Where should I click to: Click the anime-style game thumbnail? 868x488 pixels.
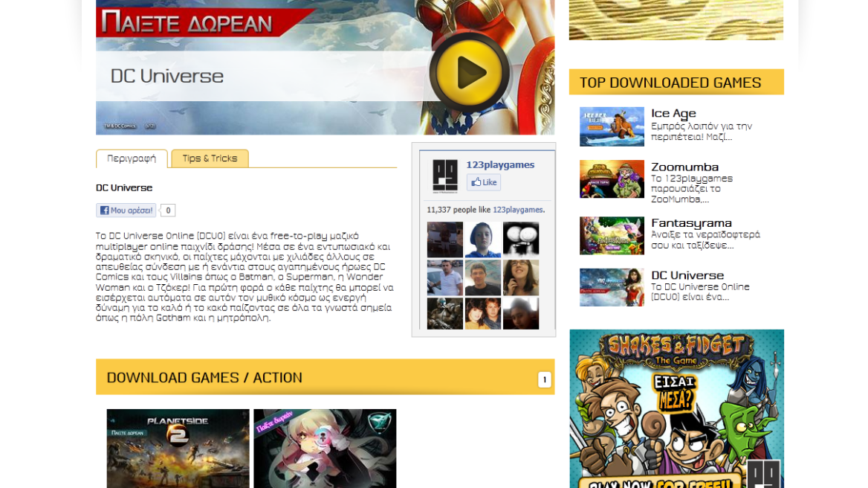point(325,449)
